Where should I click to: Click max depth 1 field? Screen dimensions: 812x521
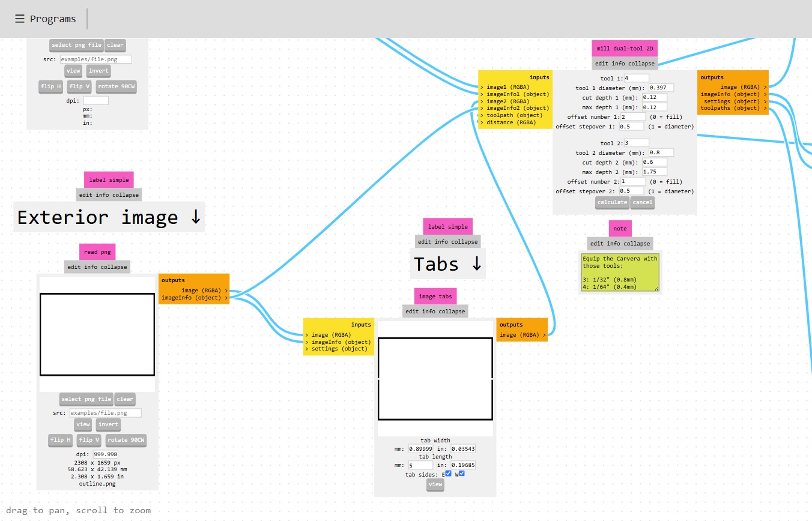[x=655, y=107]
